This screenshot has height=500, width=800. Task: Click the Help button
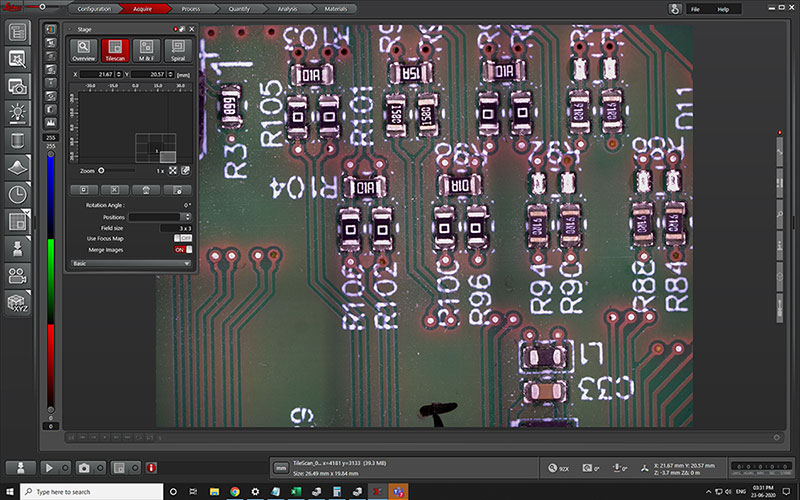click(723, 9)
